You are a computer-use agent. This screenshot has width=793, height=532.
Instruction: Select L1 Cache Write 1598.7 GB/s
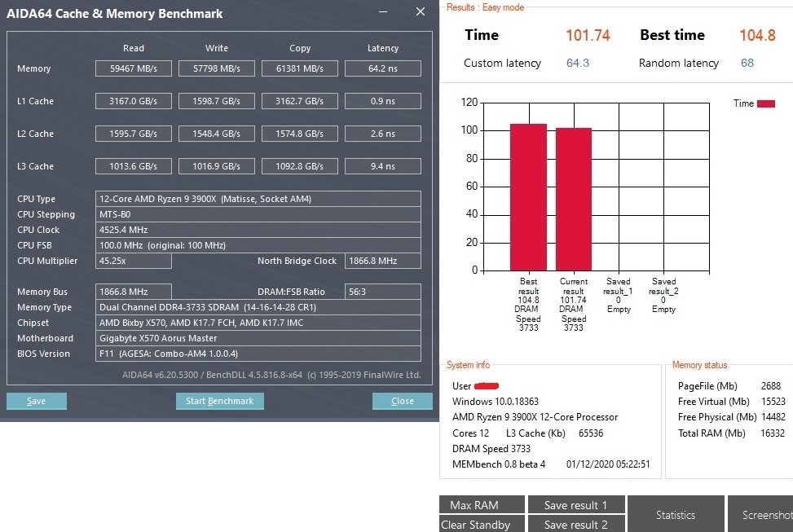(x=217, y=101)
